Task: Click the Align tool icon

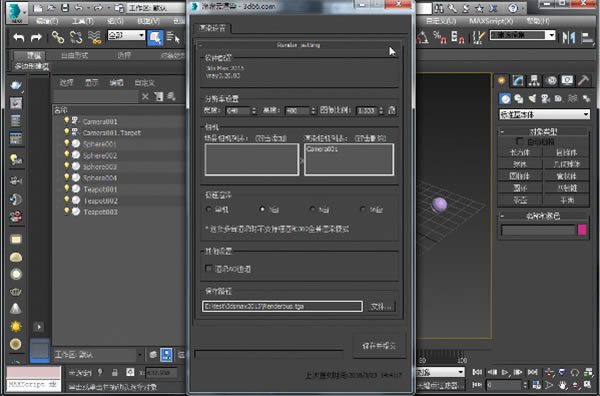Action: coord(587,37)
